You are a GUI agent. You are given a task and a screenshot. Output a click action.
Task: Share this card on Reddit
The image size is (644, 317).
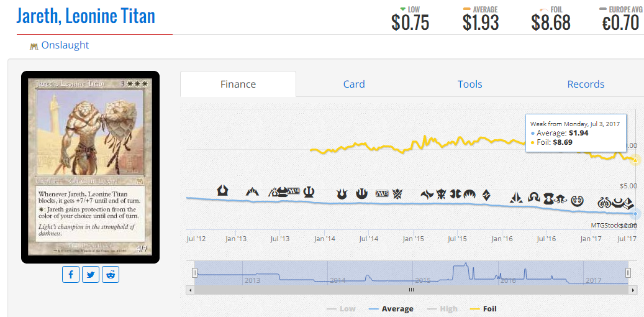pos(111,274)
